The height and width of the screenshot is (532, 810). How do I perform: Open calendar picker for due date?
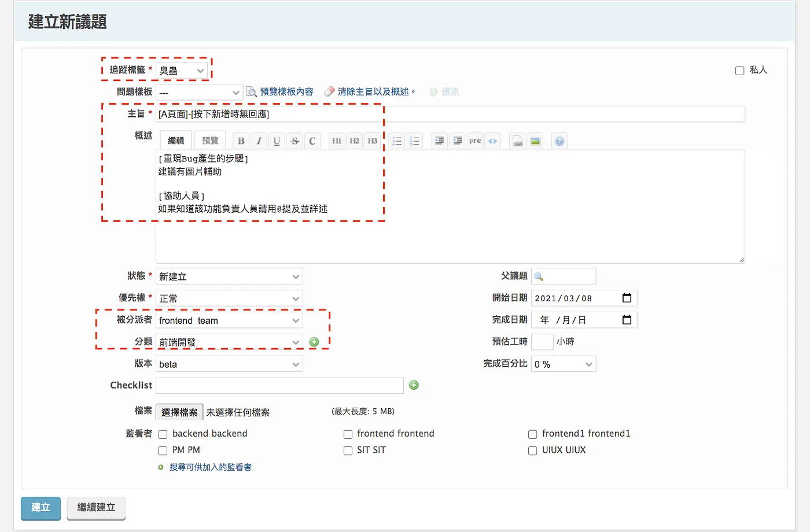coord(627,320)
